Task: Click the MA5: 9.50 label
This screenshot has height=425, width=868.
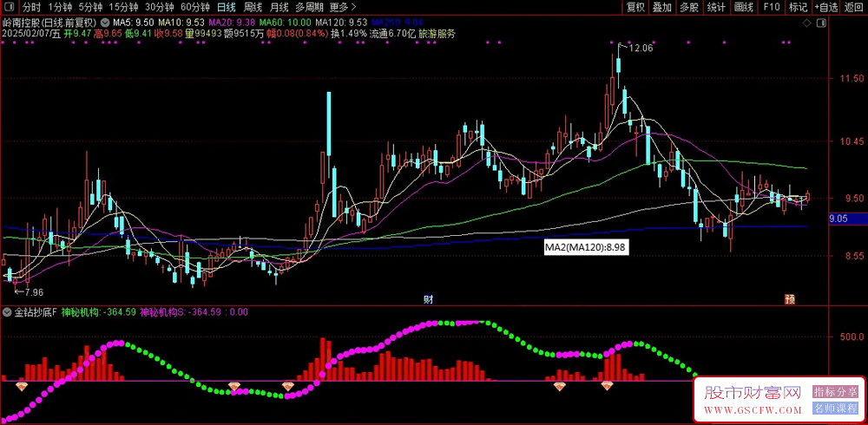Action: click(134, 23)
